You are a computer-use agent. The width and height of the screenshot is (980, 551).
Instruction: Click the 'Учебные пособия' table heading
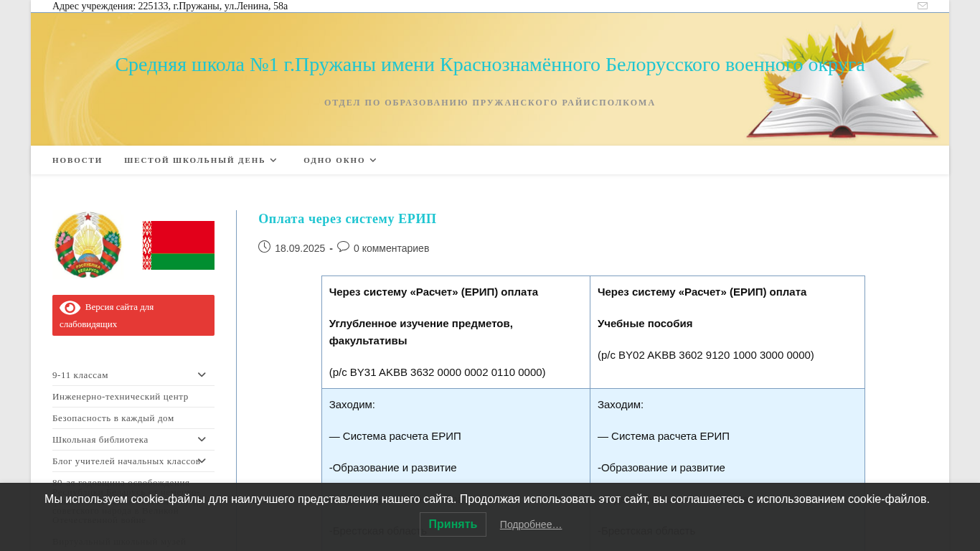[645, 324]
